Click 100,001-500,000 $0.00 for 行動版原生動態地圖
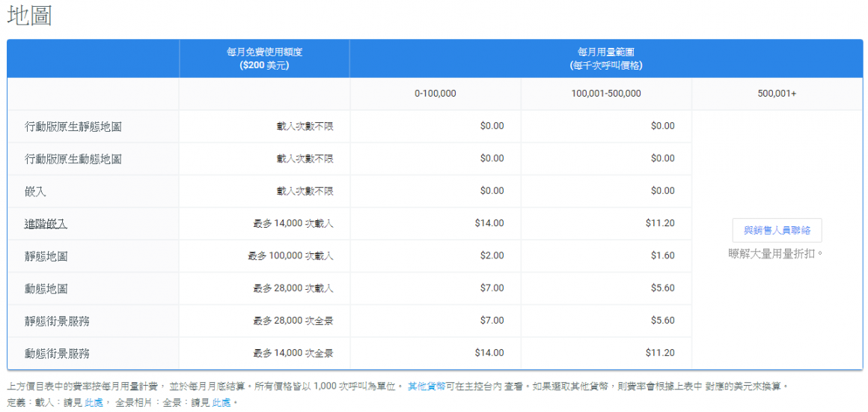Viewport: 868px width, 412px height. pyautogui.click(x=663, y=159)
